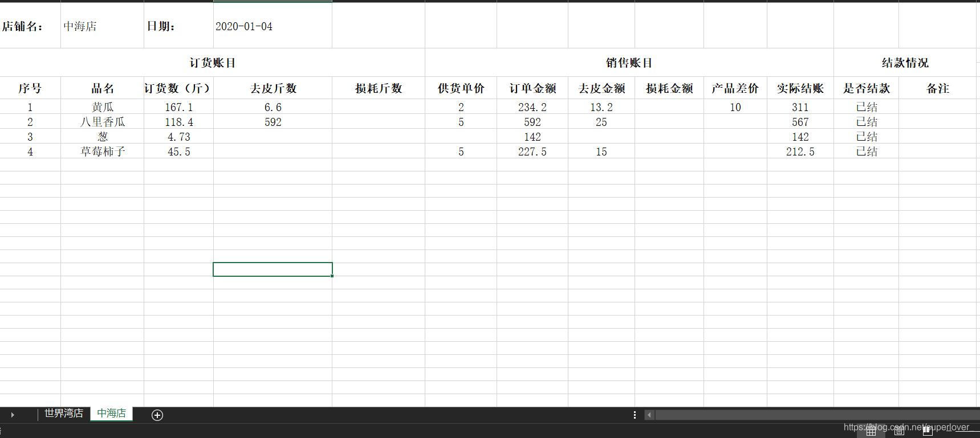Viewport: 980px width, 438px height.
Task: Click the three-dot tab bar splitter handle
Action: tap(635, 415)
